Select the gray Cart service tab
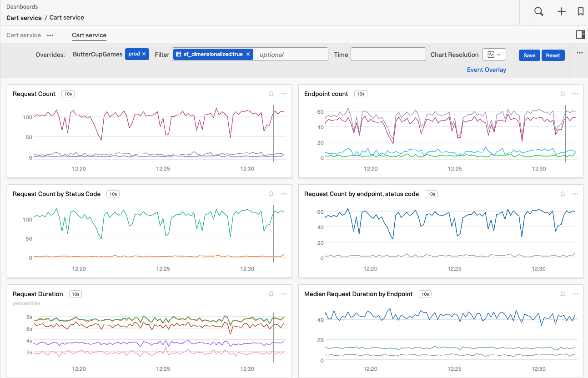This screenshot has width=588, height=378. 24,35
